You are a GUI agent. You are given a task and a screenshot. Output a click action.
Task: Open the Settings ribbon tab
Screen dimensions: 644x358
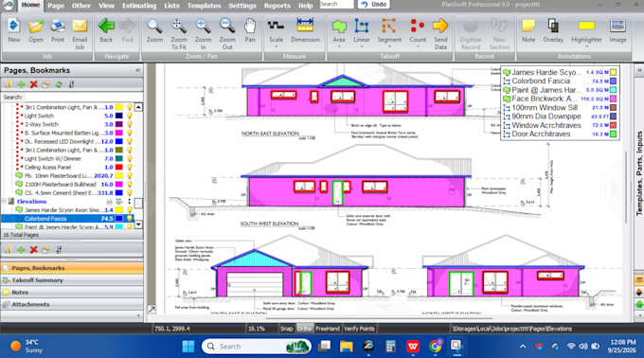[242, 6]
